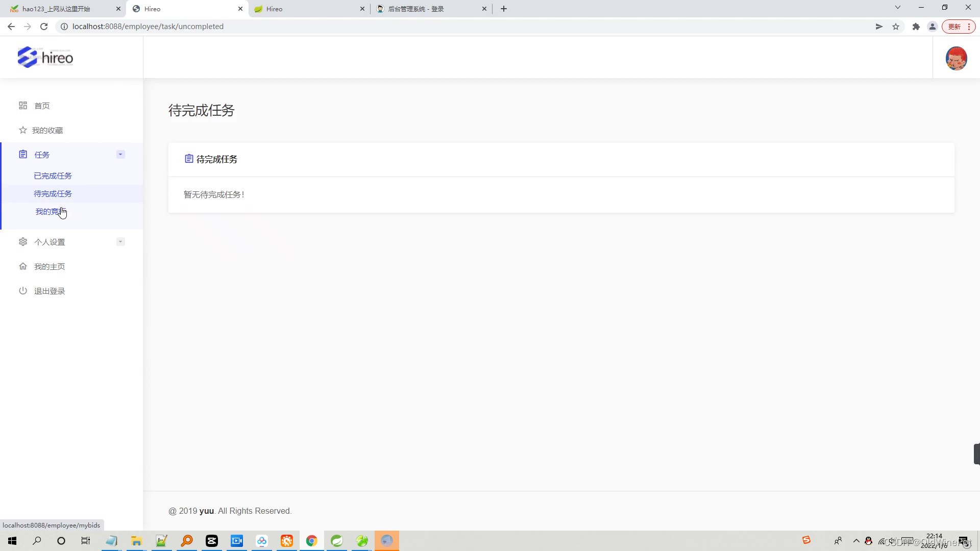The width and height of the screenshot is (980, 551).
Task: Open the tab search chevron
Action: (x=898, y=8)
